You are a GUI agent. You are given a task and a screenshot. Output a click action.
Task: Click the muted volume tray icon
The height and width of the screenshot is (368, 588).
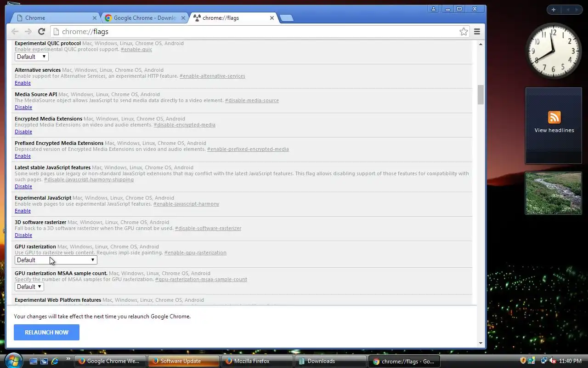[553, 361]
